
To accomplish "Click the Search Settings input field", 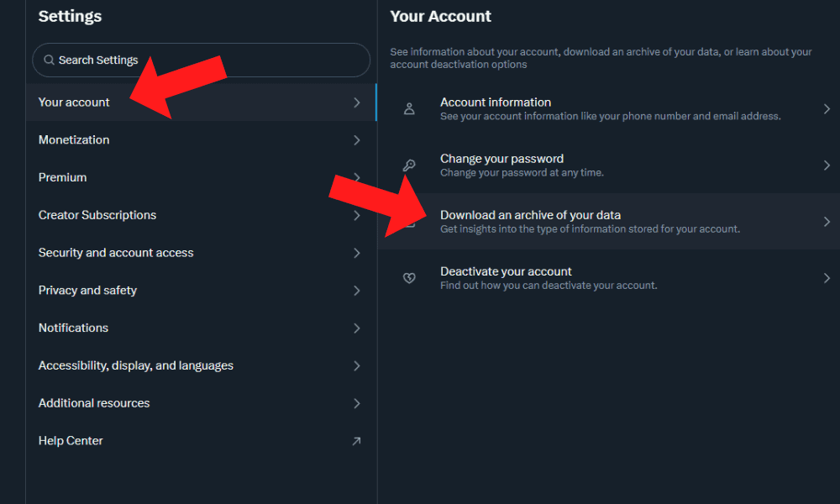I will click(210, 60).
